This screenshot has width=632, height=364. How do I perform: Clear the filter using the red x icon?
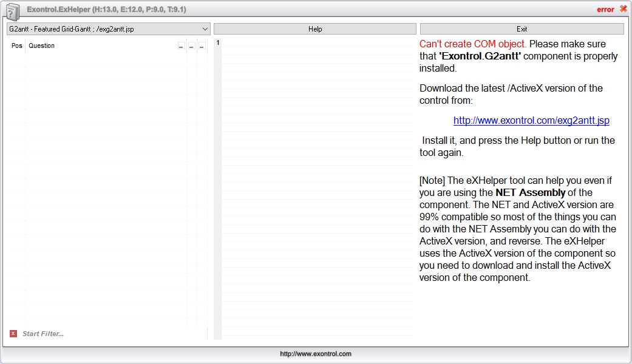tap(13, 334)
